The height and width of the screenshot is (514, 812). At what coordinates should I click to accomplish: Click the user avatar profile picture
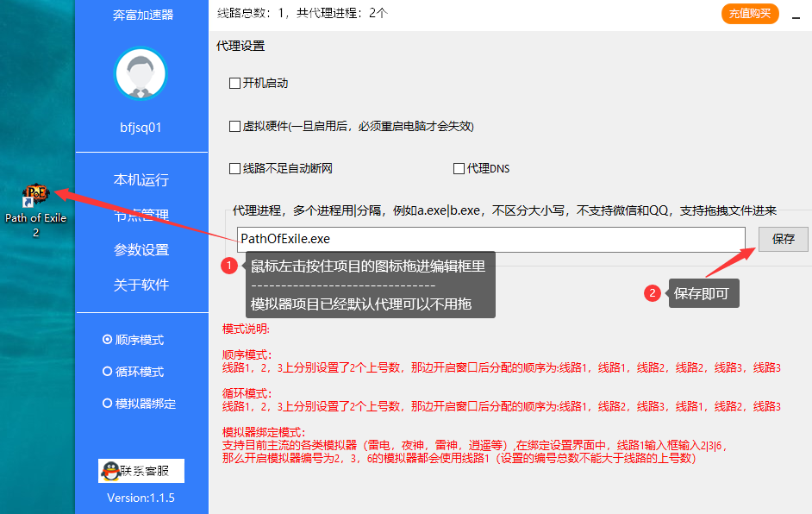[141, 73]
